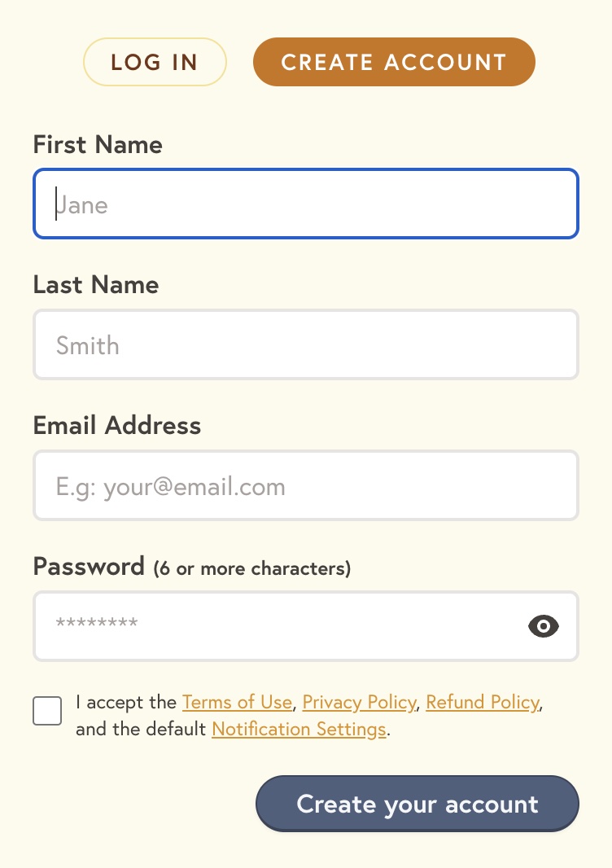
Task: Click the First Name label text
Action: coord(98,144)
